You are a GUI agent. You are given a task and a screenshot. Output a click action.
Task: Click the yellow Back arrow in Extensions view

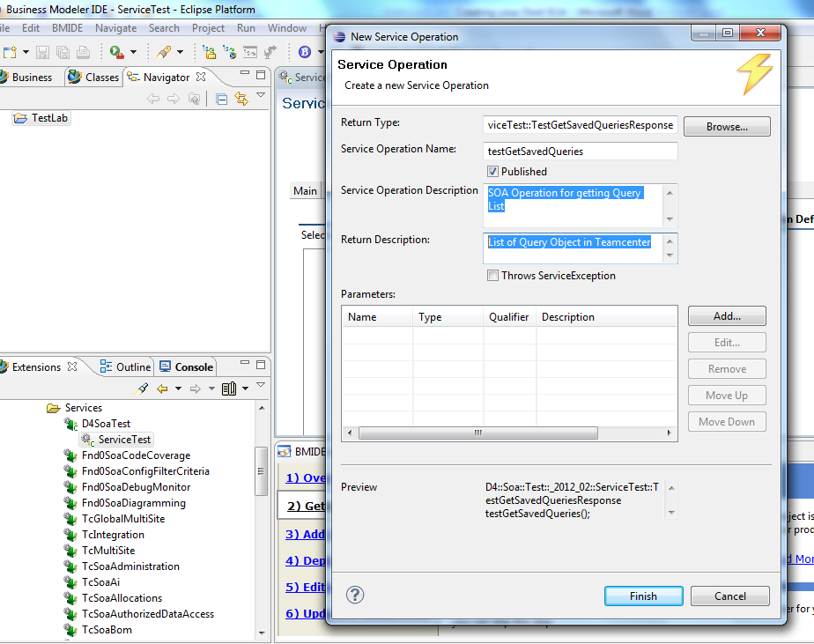pos(162,389)
